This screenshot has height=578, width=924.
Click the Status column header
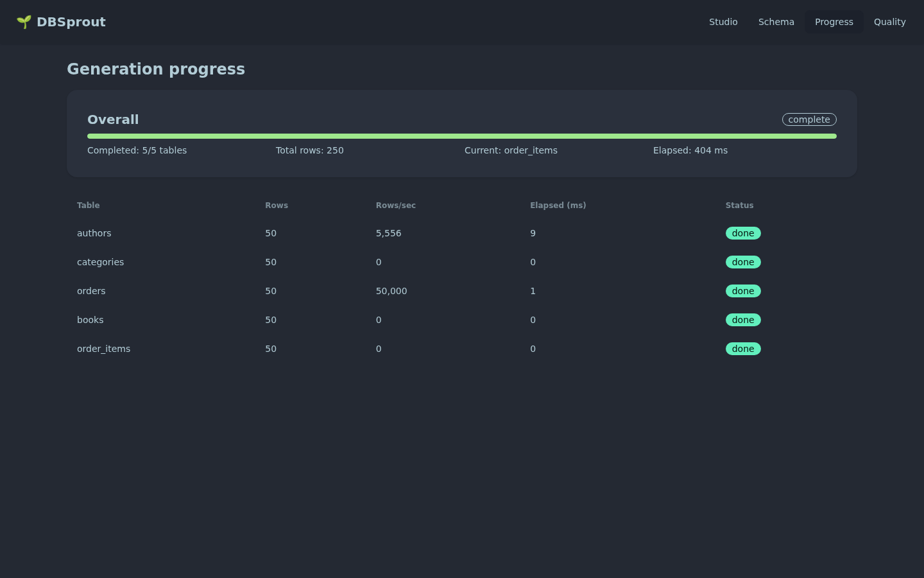point(740,206)
